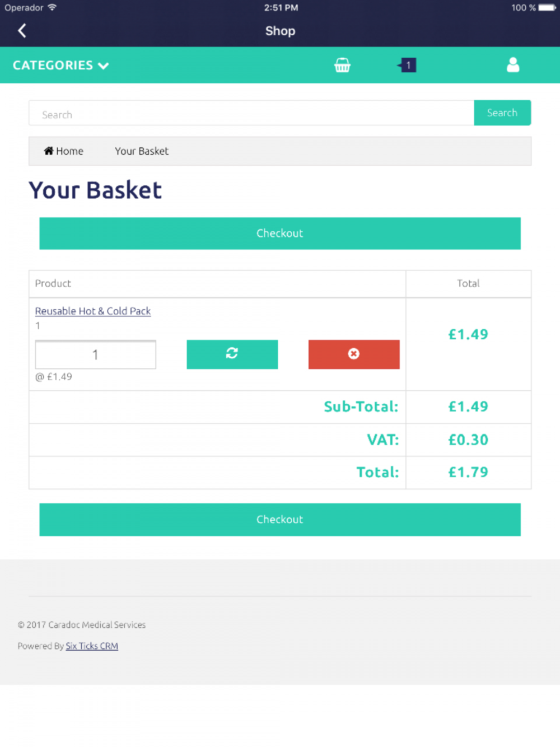Click the Search button

tap(502, 113)
